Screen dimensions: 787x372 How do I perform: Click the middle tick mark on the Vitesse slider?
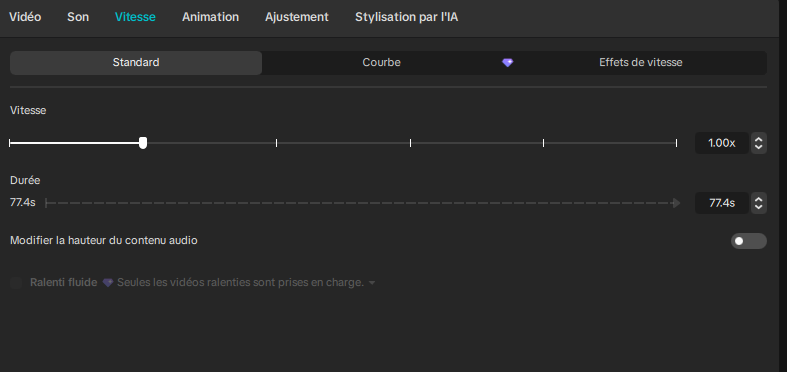pyautogui.click(x=410, y=143)
